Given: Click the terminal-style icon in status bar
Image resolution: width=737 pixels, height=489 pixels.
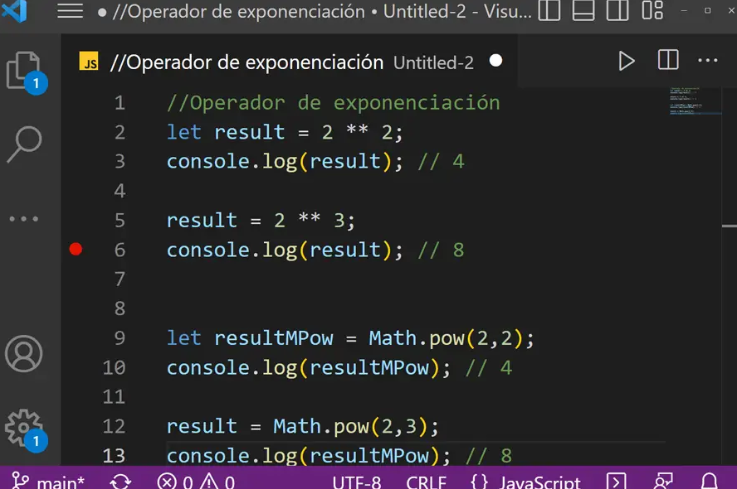Looking at the screenshot, I should pyautogui.click(x=616, y=481).
